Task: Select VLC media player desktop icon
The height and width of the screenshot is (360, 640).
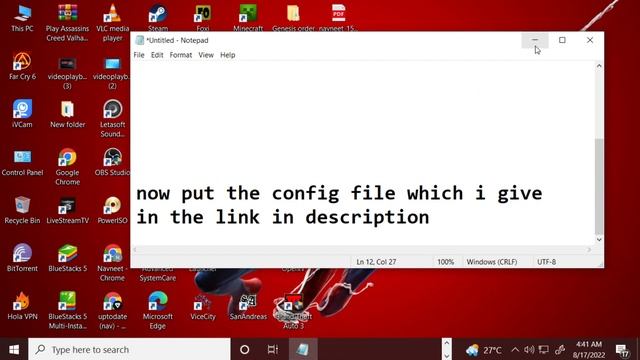Action: coord(112,23)
